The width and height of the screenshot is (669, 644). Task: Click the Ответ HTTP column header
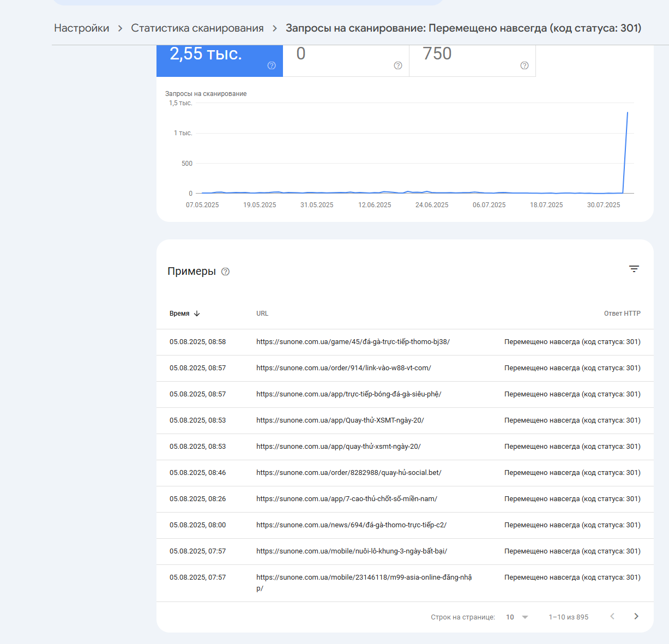[x=622, y=314]
